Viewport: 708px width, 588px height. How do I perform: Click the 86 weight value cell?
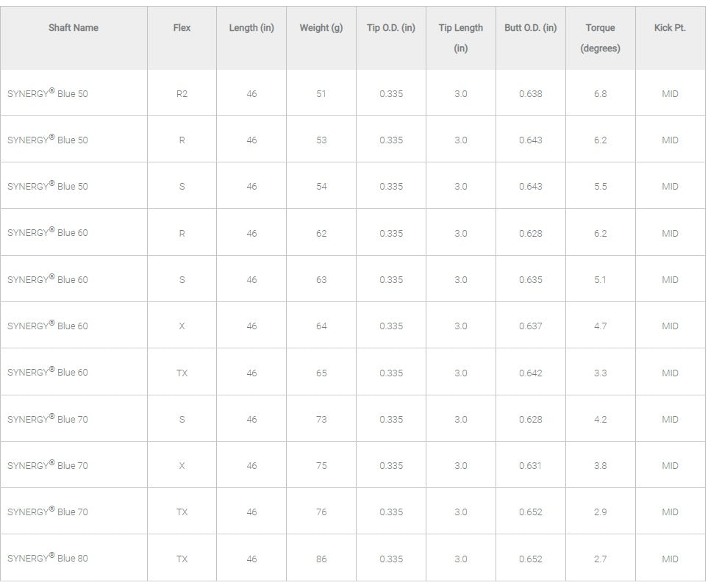point(321,559)
